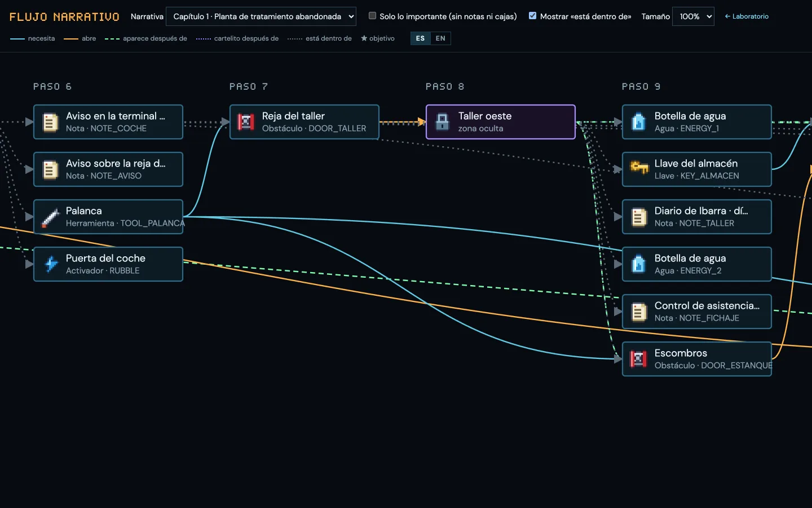Go back to Laboratorio
The height and width of the screenshot is (508, 812).
747,16
